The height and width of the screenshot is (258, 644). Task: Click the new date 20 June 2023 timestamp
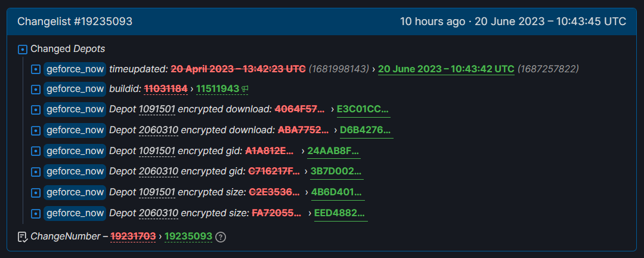tap(446, 69)
